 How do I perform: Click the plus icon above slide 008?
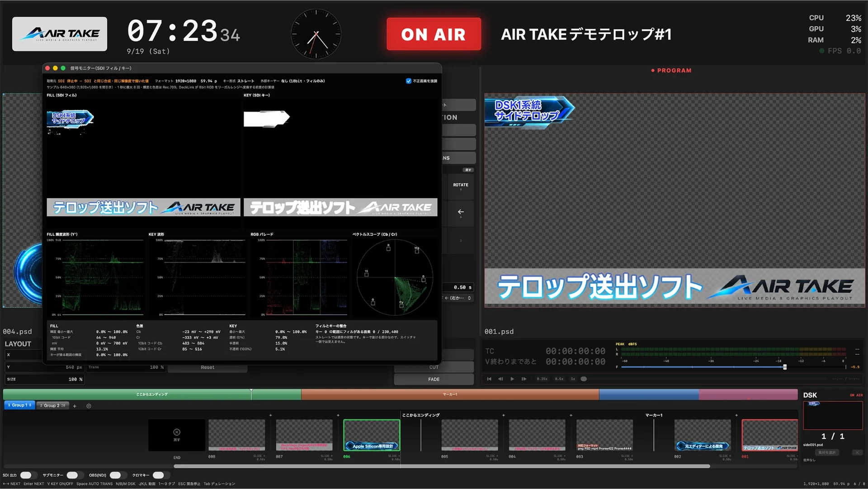pyautogui.click(x=271, y=415)
